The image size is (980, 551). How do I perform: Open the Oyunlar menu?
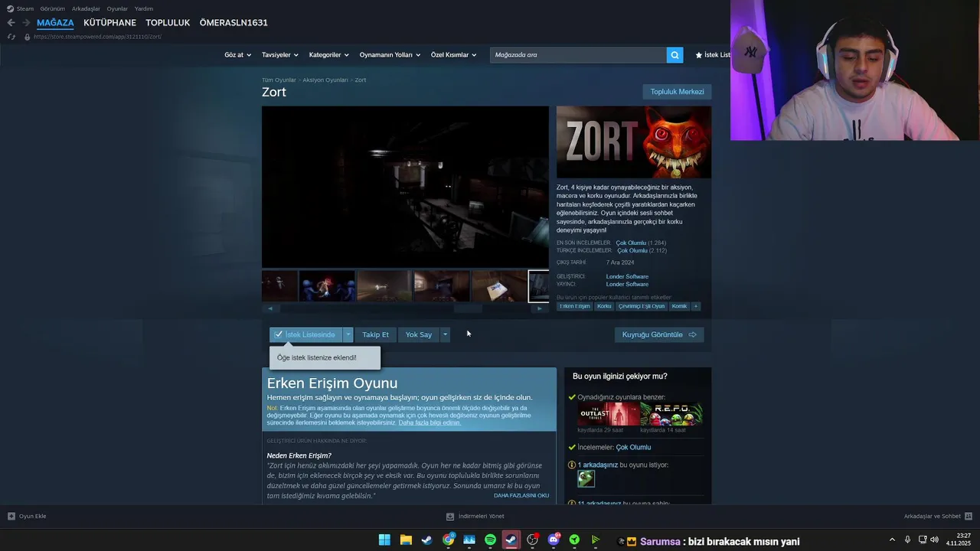click(117, 8)
